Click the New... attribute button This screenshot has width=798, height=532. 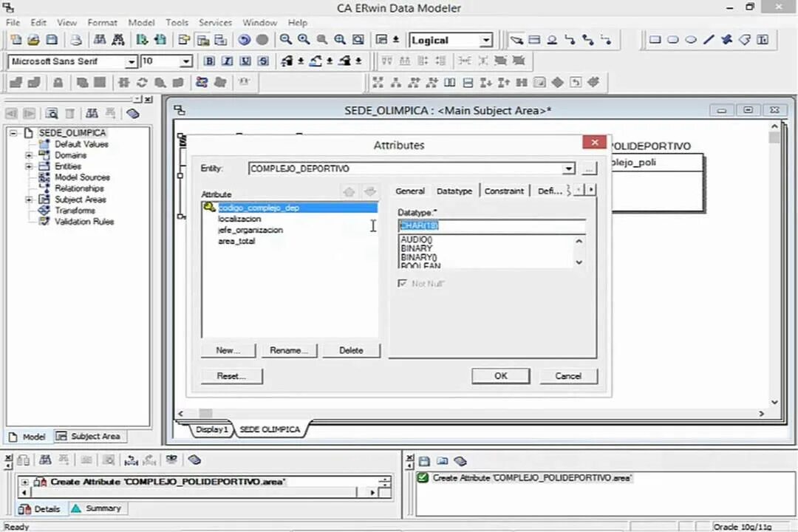tap(228, 350)
